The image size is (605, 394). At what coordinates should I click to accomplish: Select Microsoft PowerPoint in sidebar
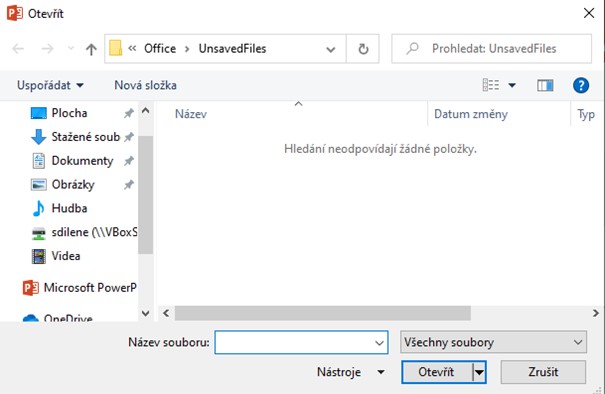(x=90, y=288)
